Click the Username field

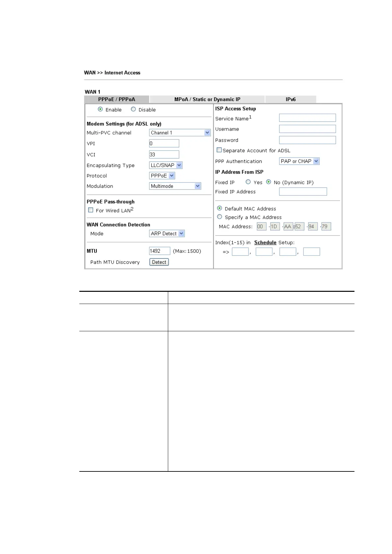click(307, 129)
